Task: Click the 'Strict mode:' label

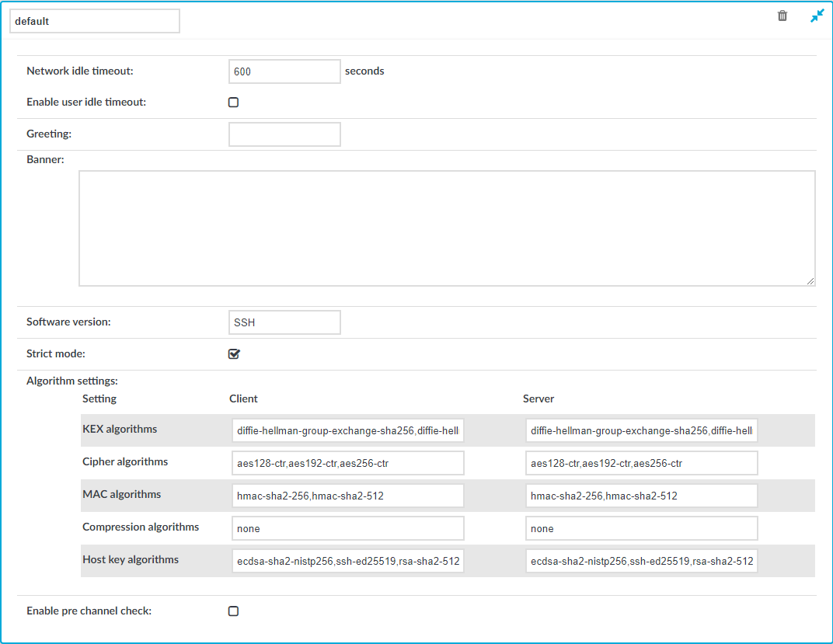Action: [x=56, y=353]
